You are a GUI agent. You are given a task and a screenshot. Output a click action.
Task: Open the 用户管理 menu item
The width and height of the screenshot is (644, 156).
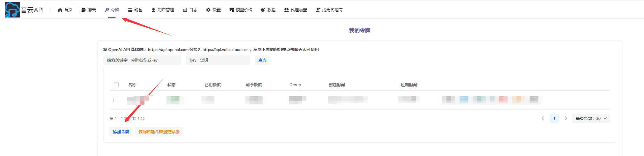(x=163, y=10)
